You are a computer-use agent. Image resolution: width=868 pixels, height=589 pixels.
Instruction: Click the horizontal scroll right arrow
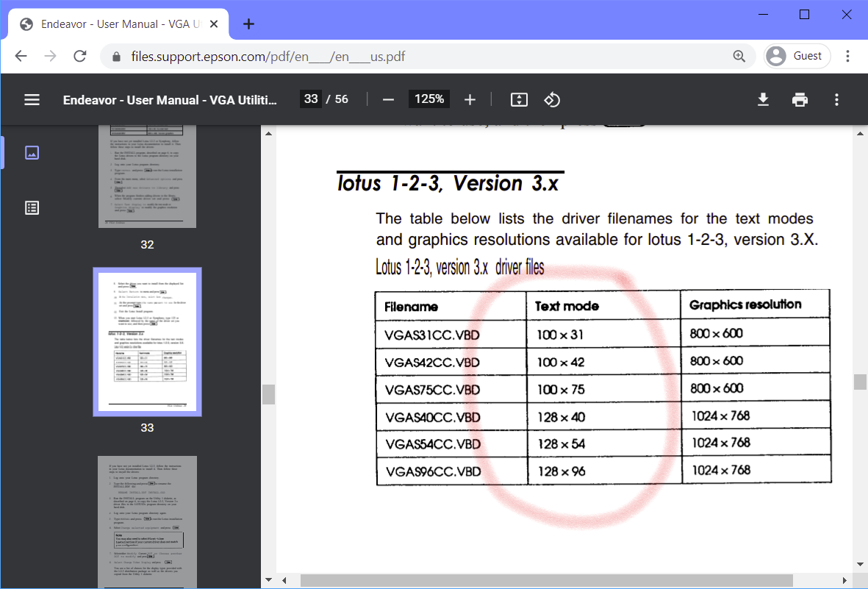click(844, 580)
